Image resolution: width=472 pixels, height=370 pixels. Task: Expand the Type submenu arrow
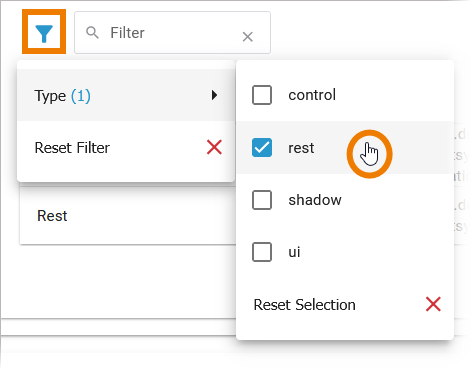tap(214, 95)
